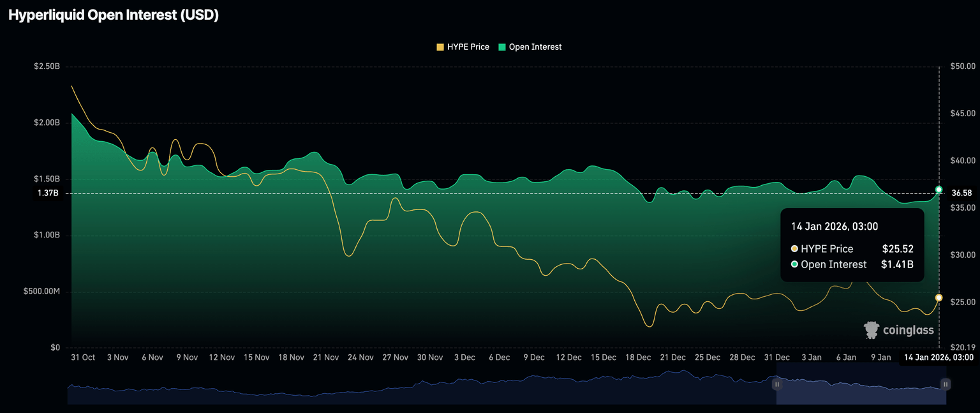Click the green Open Interest data point marker

point(939,190)
